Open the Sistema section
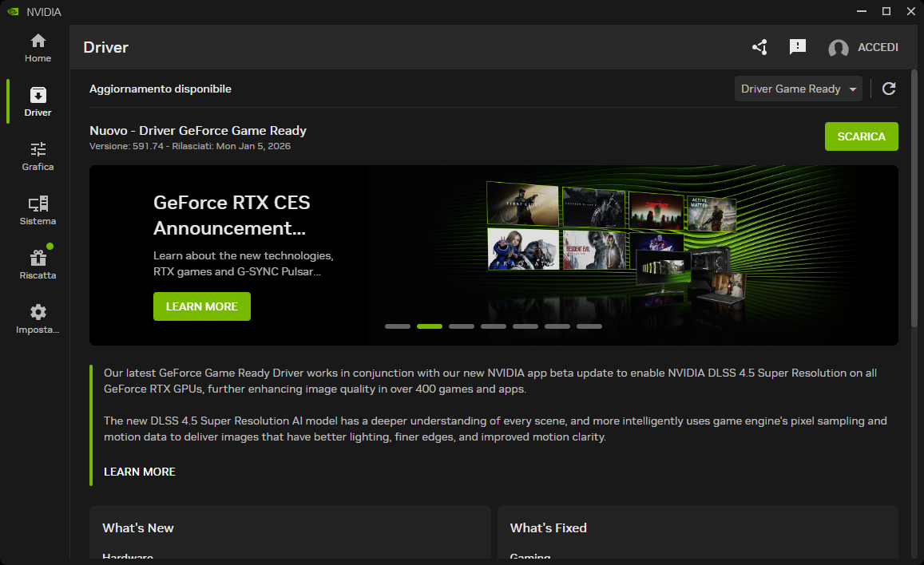This screenshot has height=565, width=924. click(37, 210)
